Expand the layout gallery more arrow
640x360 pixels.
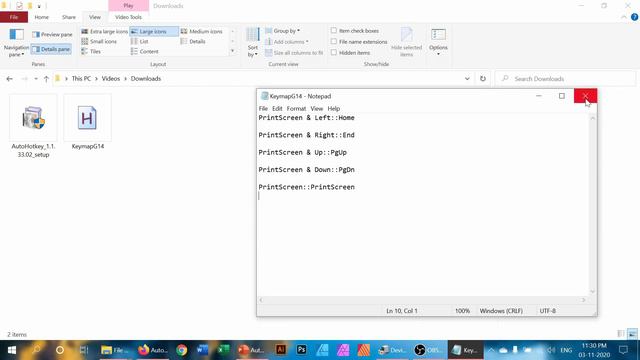(x=233, y=51)
